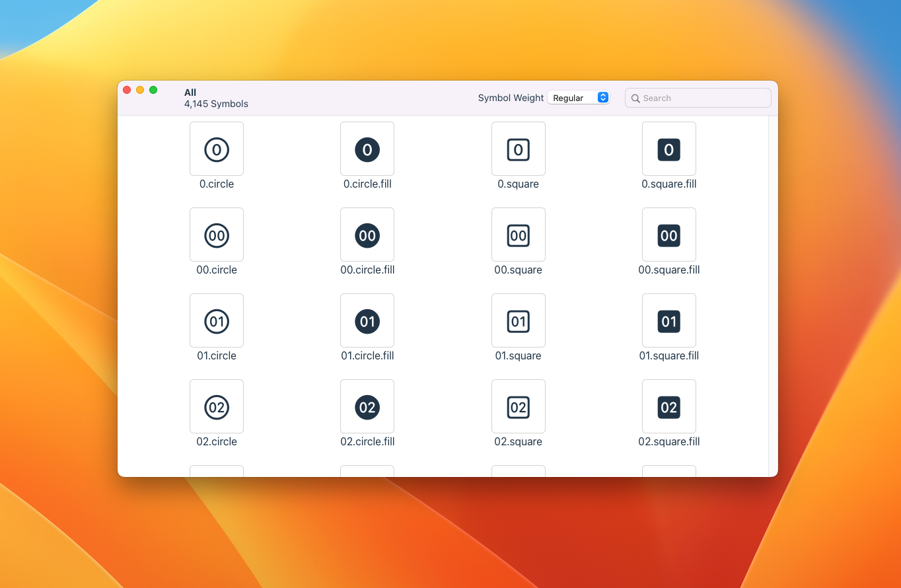Click the "02.square.fill" label text
901x588 pixels.
point(669,441)
